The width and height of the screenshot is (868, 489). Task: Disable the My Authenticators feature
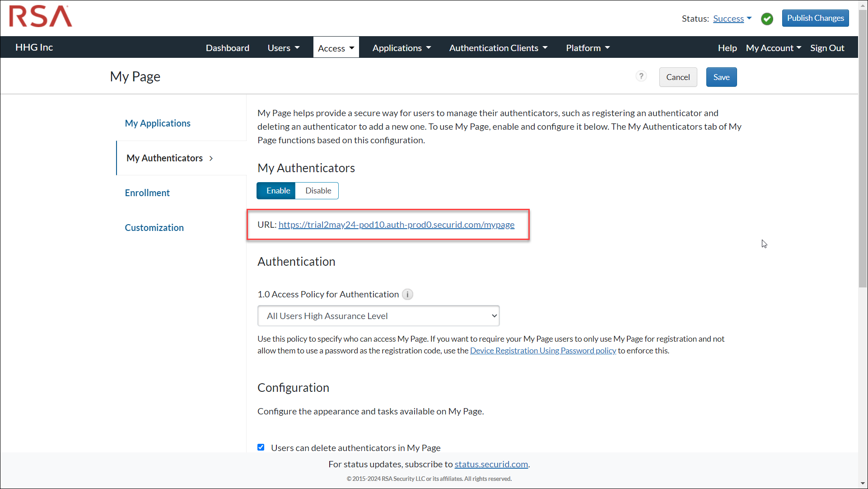point(317,190)
